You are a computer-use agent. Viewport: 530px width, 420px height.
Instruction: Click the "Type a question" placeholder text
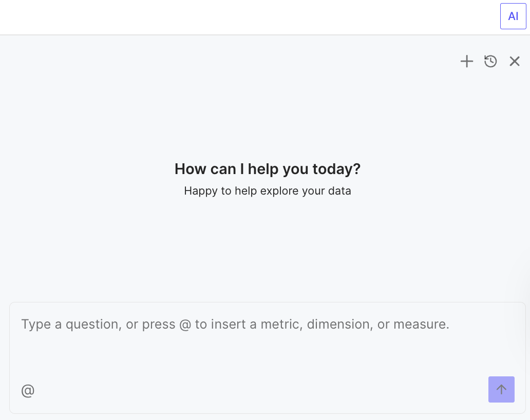tap(235, 324)
